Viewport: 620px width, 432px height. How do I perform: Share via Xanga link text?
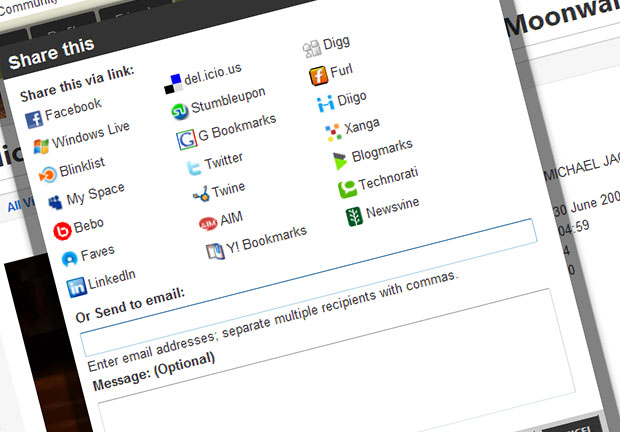pyautogui.click(x=362, y=126)
